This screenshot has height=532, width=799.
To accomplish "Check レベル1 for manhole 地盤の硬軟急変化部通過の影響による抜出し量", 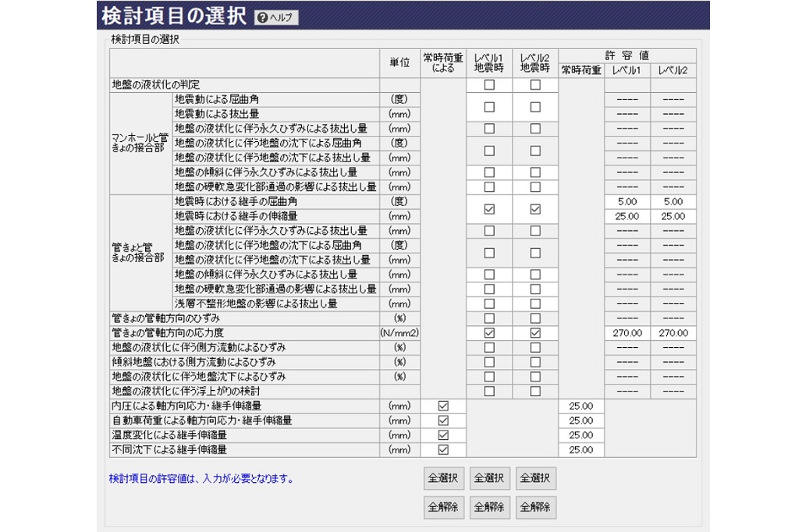I will [x=489, y=187].
